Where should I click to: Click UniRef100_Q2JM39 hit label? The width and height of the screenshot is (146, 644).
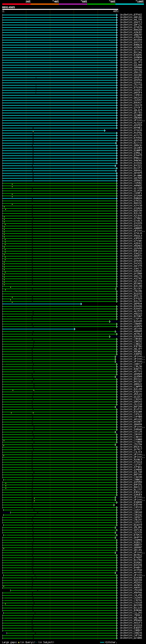[x=131, y=191]
